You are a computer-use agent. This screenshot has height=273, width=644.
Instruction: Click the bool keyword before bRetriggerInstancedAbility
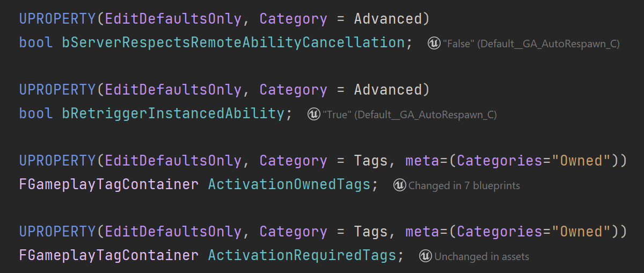coord(36,113)
